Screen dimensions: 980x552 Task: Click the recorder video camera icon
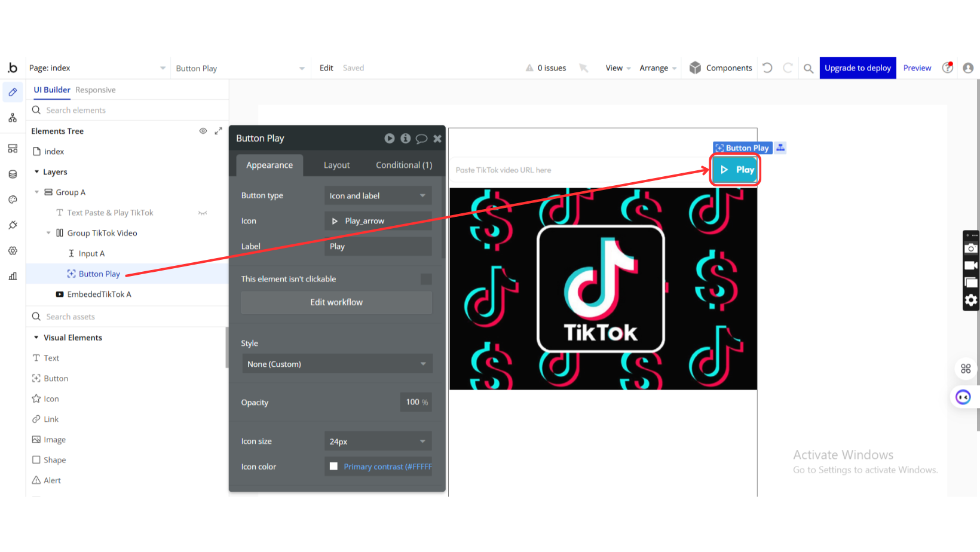(971, 265)
